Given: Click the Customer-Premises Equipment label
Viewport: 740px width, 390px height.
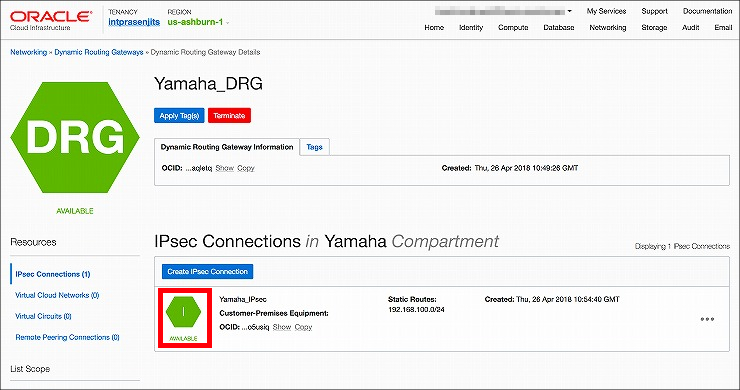Looking at the screenshot, I should 274,313.
